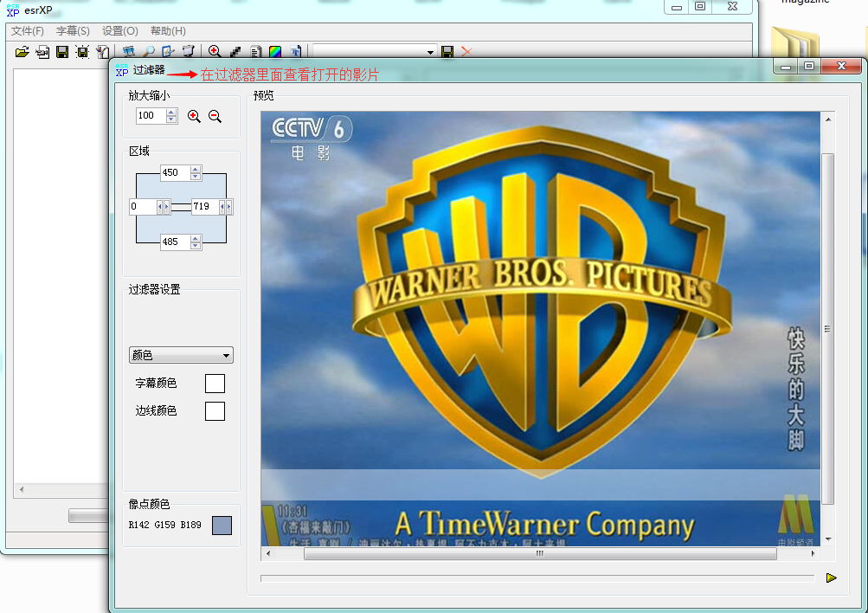Click the bottom region field showing 485
The width and height of the screenshot is (868, 613).
coord(176,242)
